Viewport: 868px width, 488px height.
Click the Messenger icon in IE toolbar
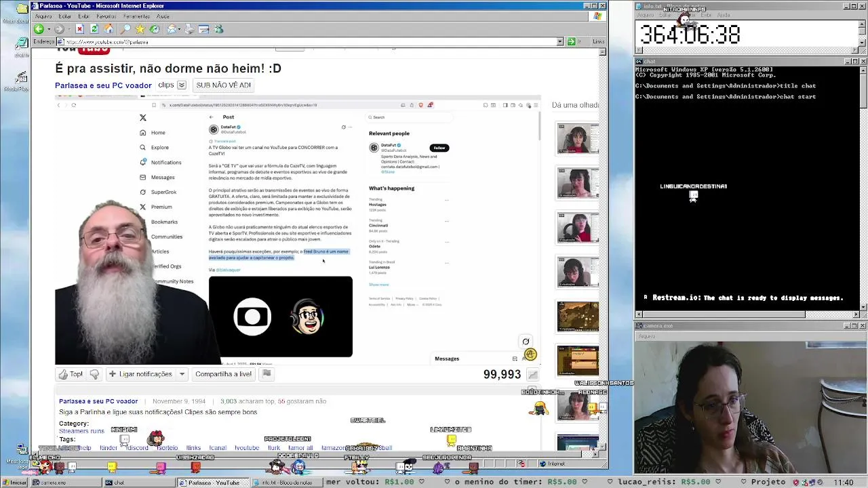218,29
